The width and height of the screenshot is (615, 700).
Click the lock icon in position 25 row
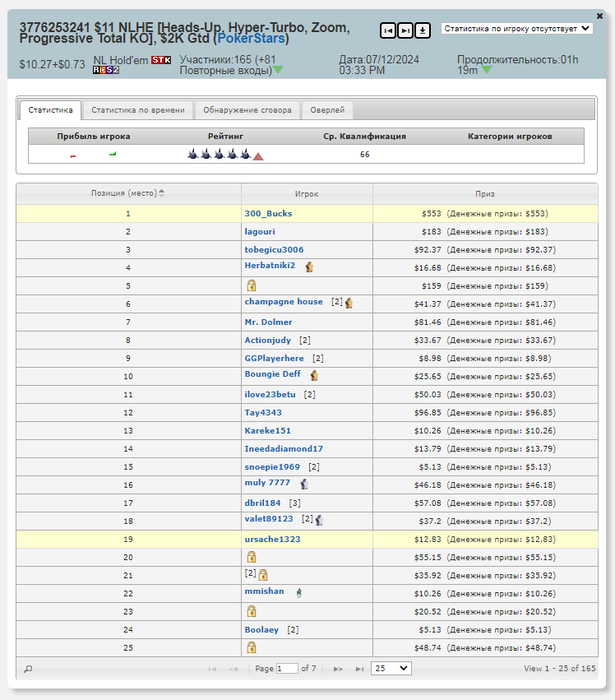click(x=252, y=647)
